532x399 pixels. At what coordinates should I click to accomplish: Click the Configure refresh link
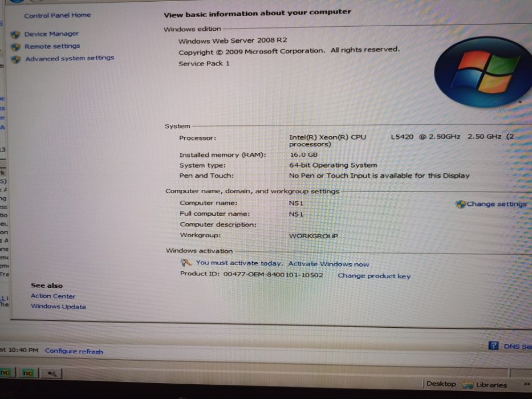(x=74, y=352)
